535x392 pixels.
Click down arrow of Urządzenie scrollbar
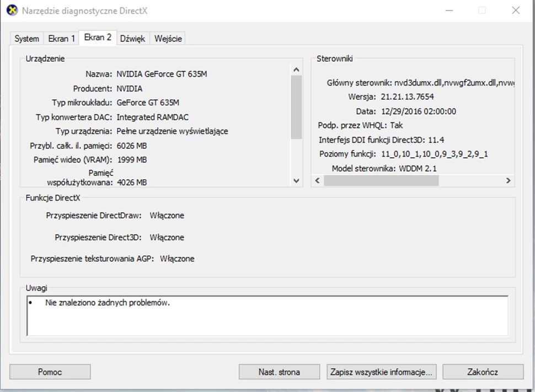[296, 181]
